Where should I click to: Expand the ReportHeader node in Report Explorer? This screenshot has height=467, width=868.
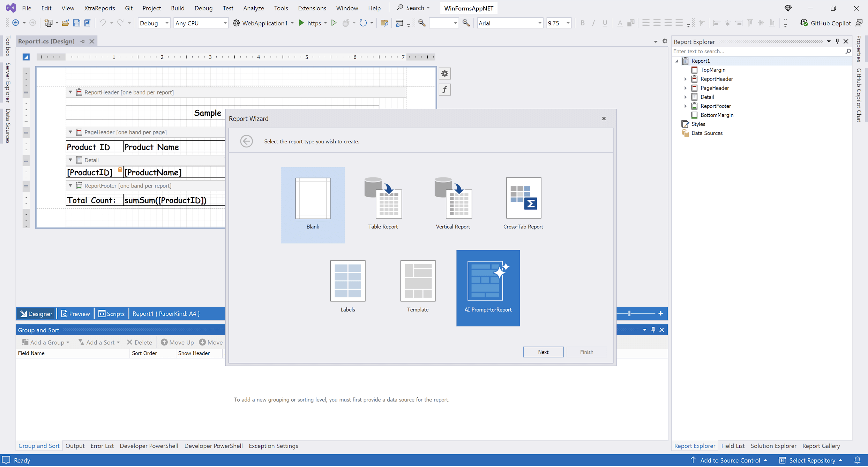pos(686,79)
